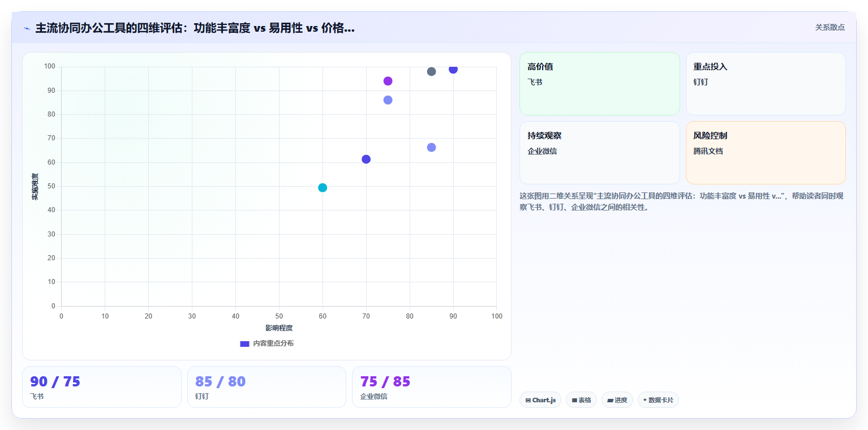Screen dimensions: 868x430
Task: Click the gray scatter point at 85
Action: coord(431,71)
